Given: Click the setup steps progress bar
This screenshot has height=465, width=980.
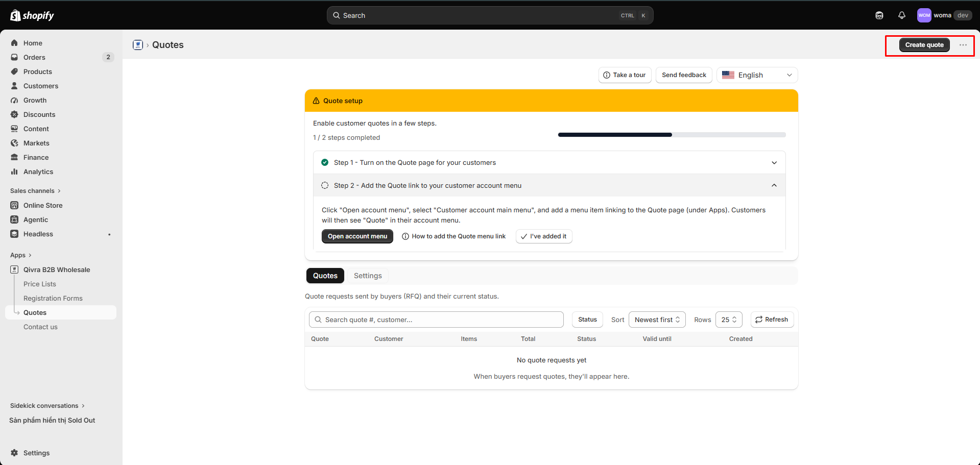Looking at the screenshot, I should [672, 135].
